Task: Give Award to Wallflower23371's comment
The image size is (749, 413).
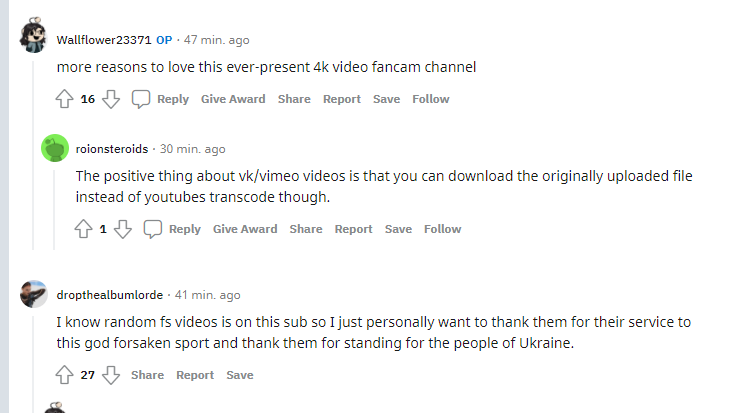Action: click(x=233, y=99)
